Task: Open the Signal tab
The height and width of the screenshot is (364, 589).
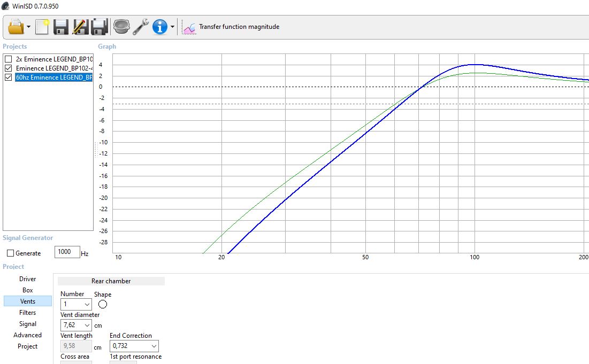Action: pos(28,324)
